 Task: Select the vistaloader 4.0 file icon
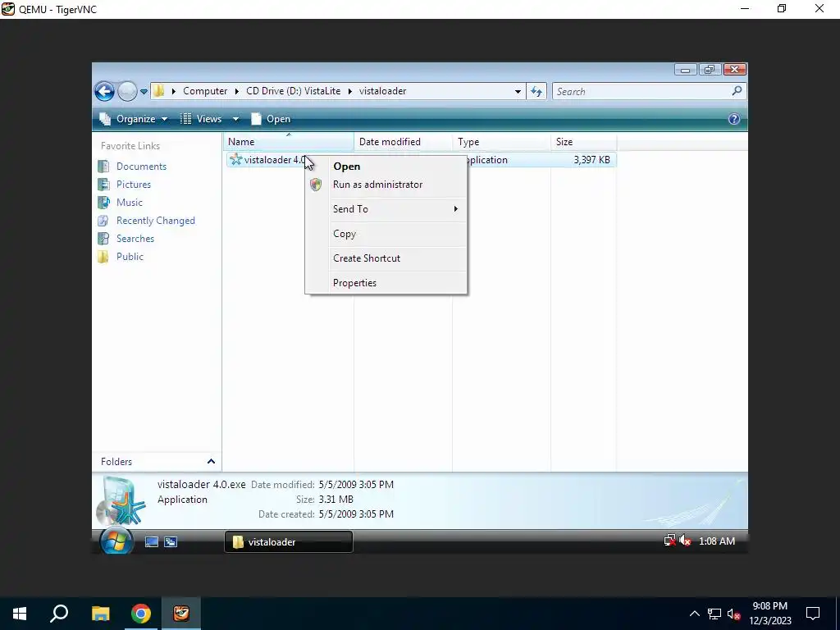tap(235, 160)
